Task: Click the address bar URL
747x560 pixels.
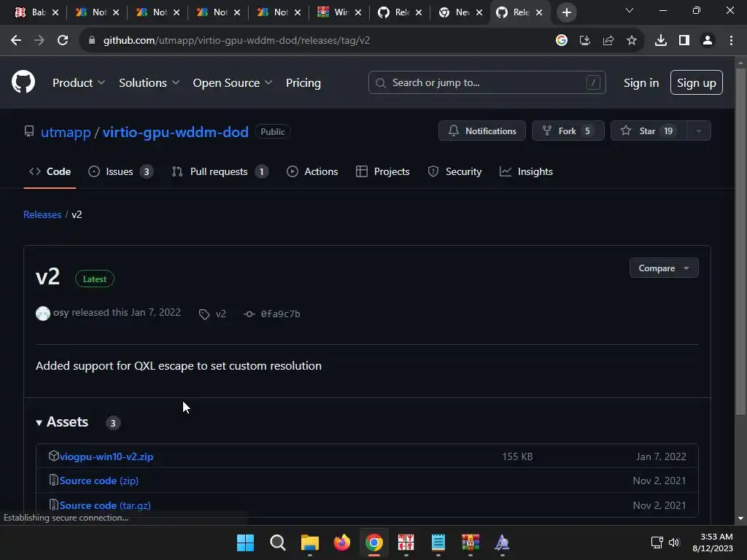Action: pyautogui.click(x=236, y=41)
